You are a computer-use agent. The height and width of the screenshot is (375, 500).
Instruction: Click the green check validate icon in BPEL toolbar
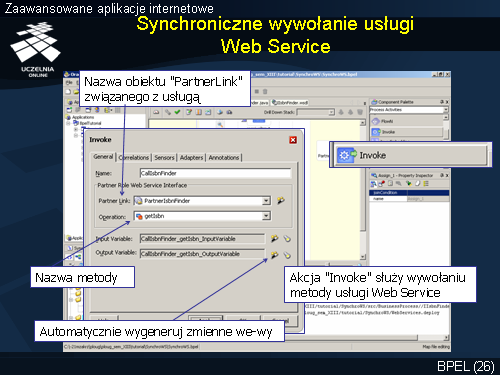coord(177,112)
